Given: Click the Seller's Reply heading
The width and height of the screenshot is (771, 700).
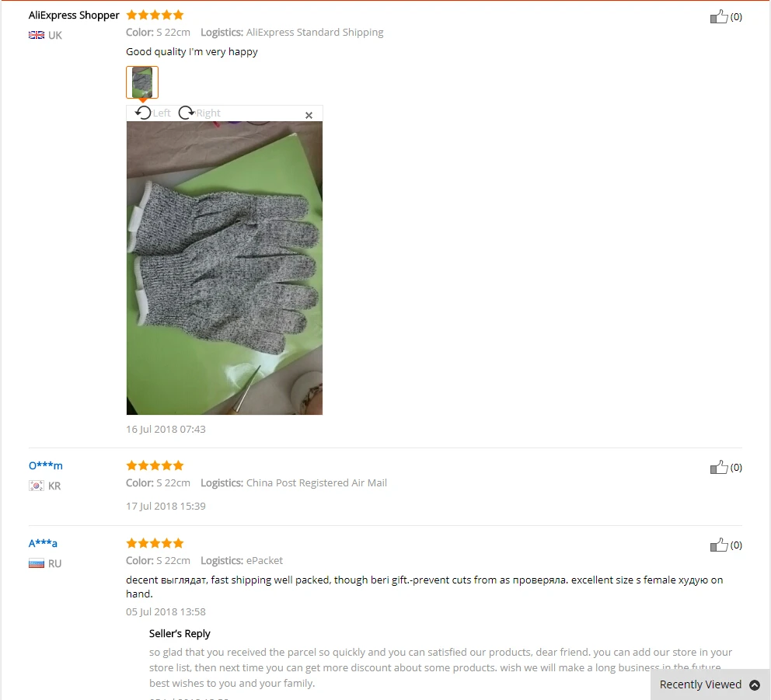Looking at the screenshot, I should 180,634.
